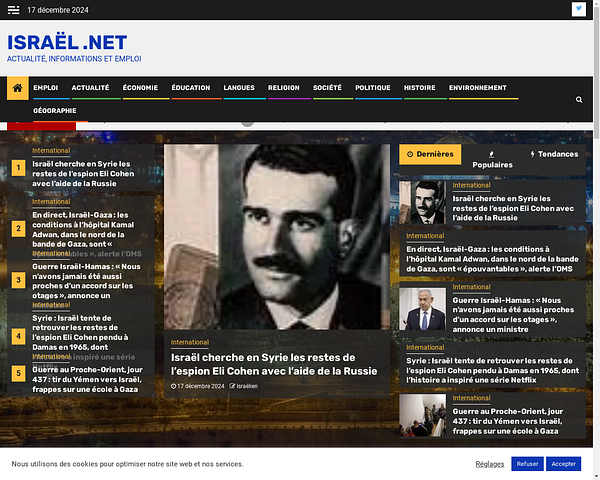This screenshot has width=600, height=480.
Task: Select the Dernières tab with clock icon
Action: [x=429, y=154]
